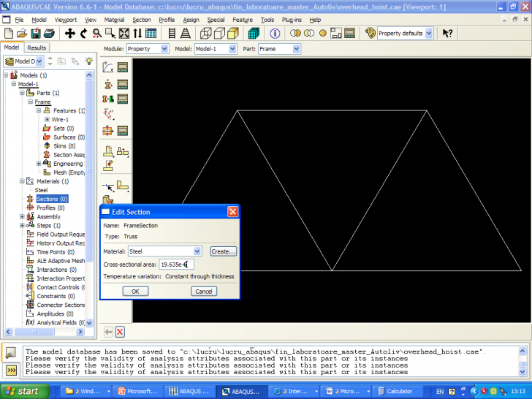Click the Auto-Fit View icon

pyautogui.click(x=124, y=34)
